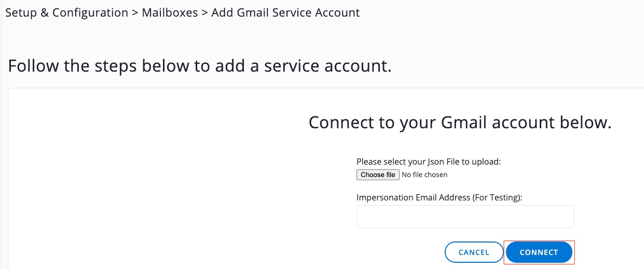The height and width of the screenshot is (269, 644).
Task: Click the separator arrow before Mailboxes
Action: tap(135, 13)
